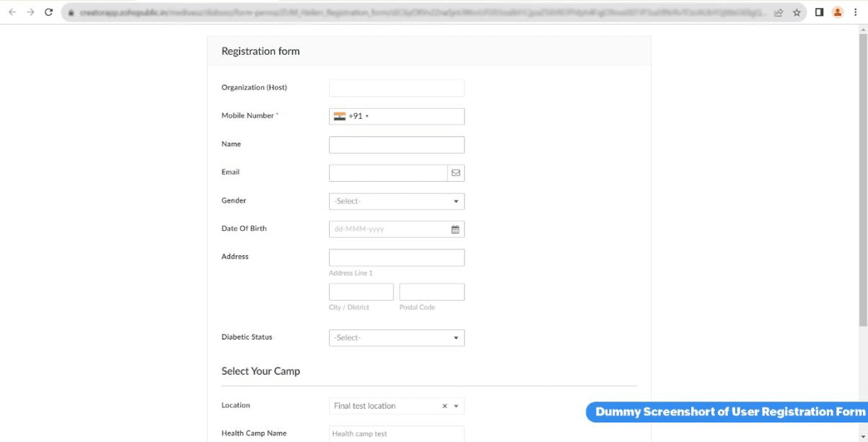868x442 pixels.
Task: Reload the page with refresh icon
Action: point(48,12)
